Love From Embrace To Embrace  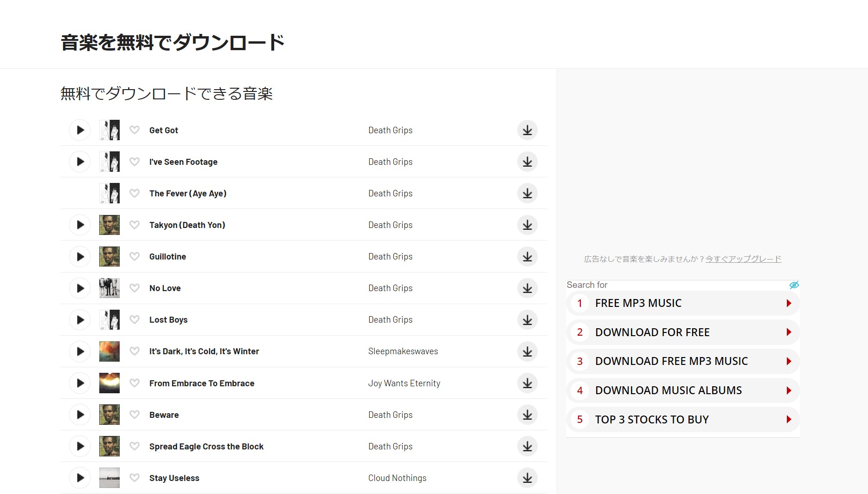pyautogui.click(x=135, y=383)
